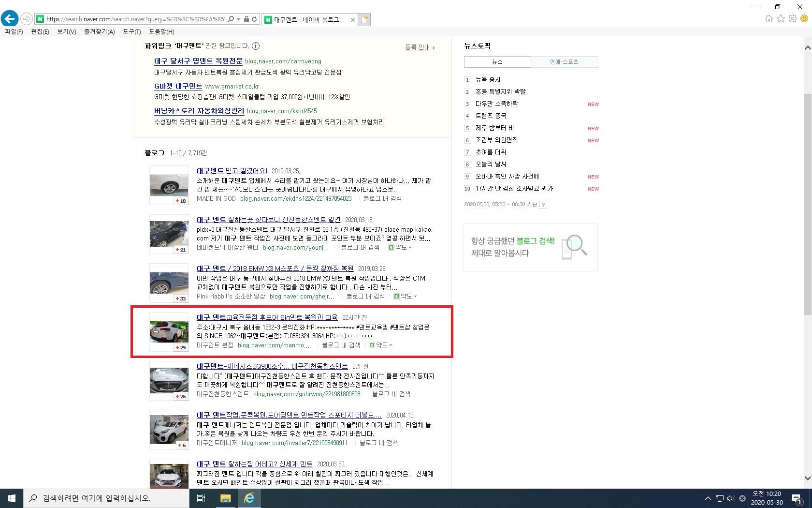Open ad link 대구 달서구 명덴트 복원전문
812x508 pixels.
click(198, 61)
